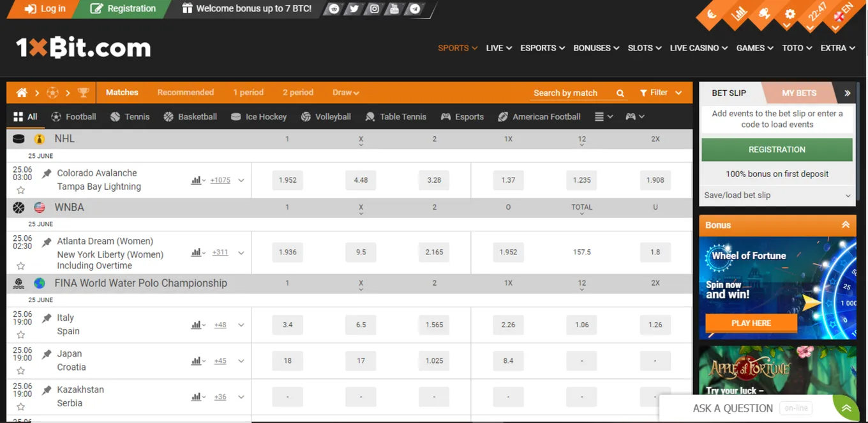
Task: Favorite the Atlanta Dream match star
Action: pos(20,265)
